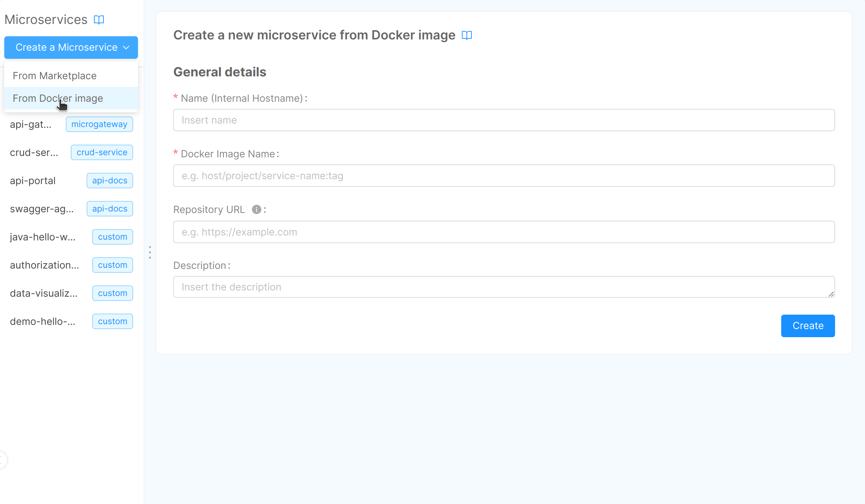Focus the Insert name field
The image size is (865, 504).
tap(503, 120)
